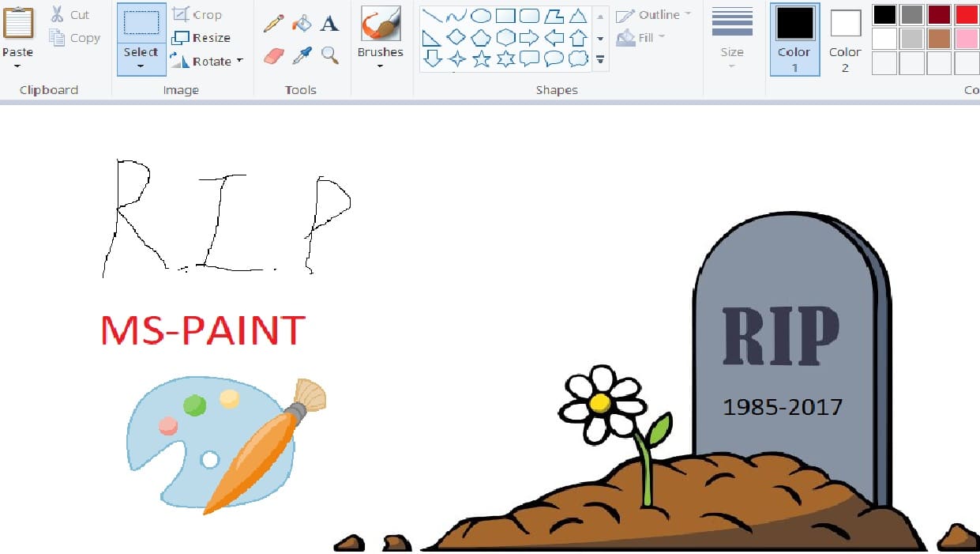
Task: Pick the Up arrow shape
Action: click(578, 37)
